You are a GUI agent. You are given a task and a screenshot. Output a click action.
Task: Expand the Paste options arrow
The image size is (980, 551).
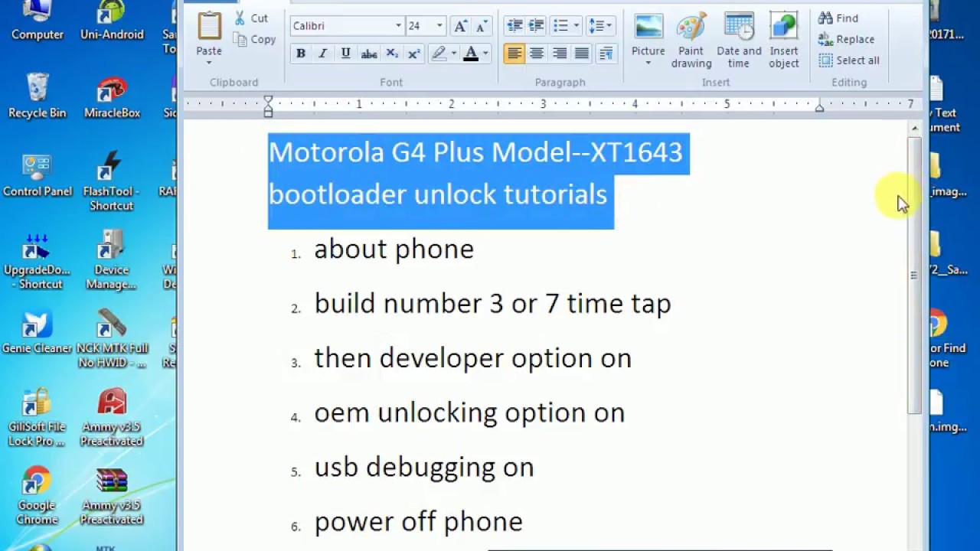(208, 62)
